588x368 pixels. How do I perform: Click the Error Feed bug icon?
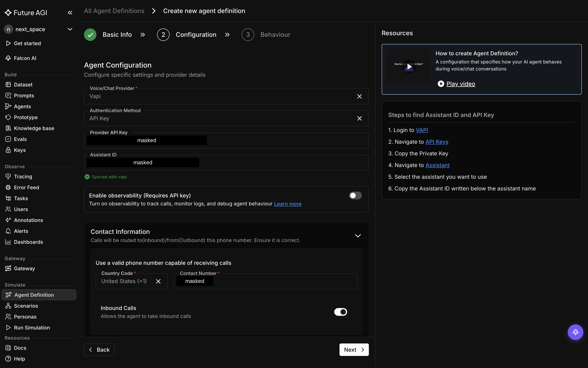pos(8,187)
